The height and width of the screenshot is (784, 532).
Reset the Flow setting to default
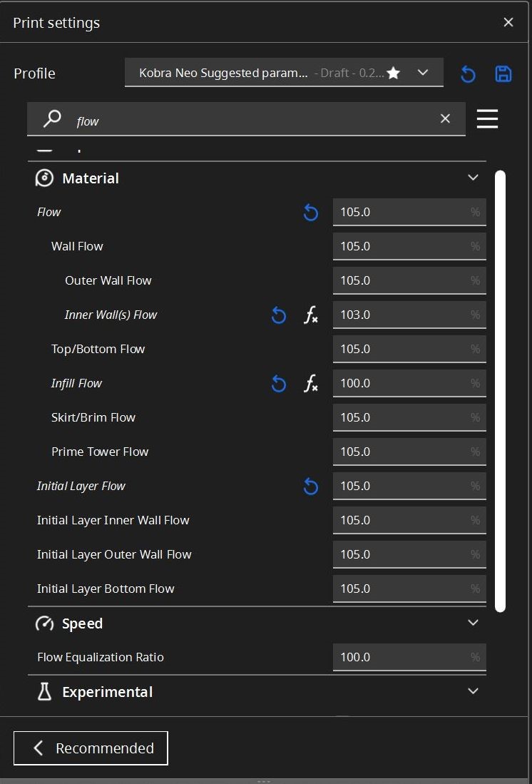pyautogui.click(x=311, y=213)
